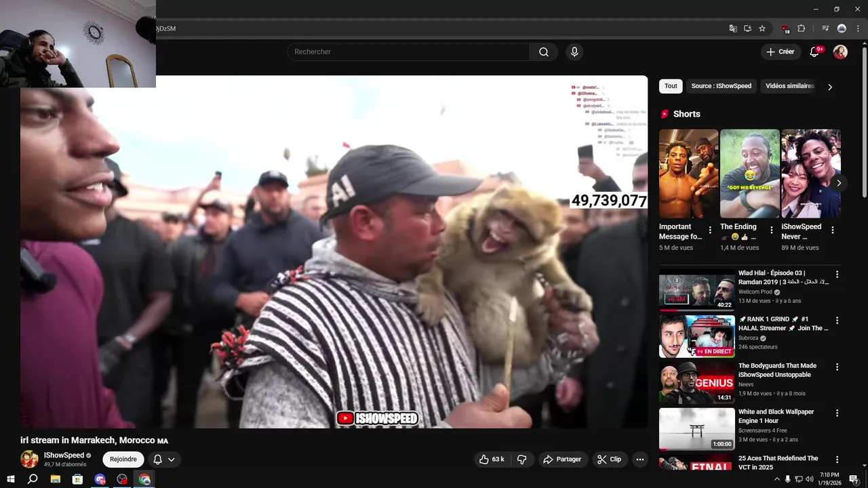Open the Chrome extensions puzzle icon
868x488 pixels.
point(801,28)
